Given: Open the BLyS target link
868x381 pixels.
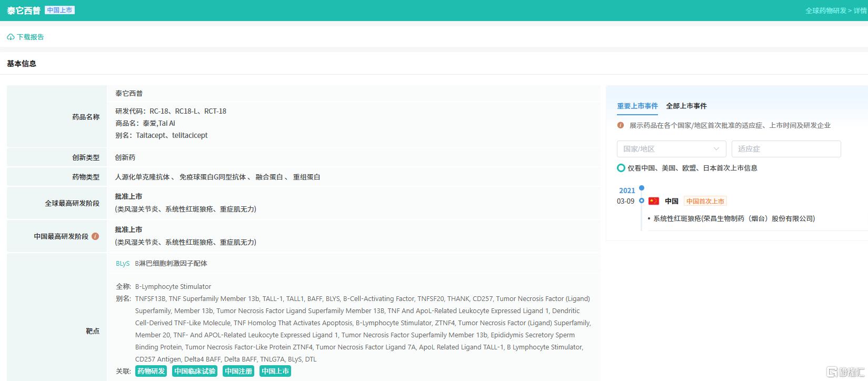Looking at the screenshot, I should [123, 263].
